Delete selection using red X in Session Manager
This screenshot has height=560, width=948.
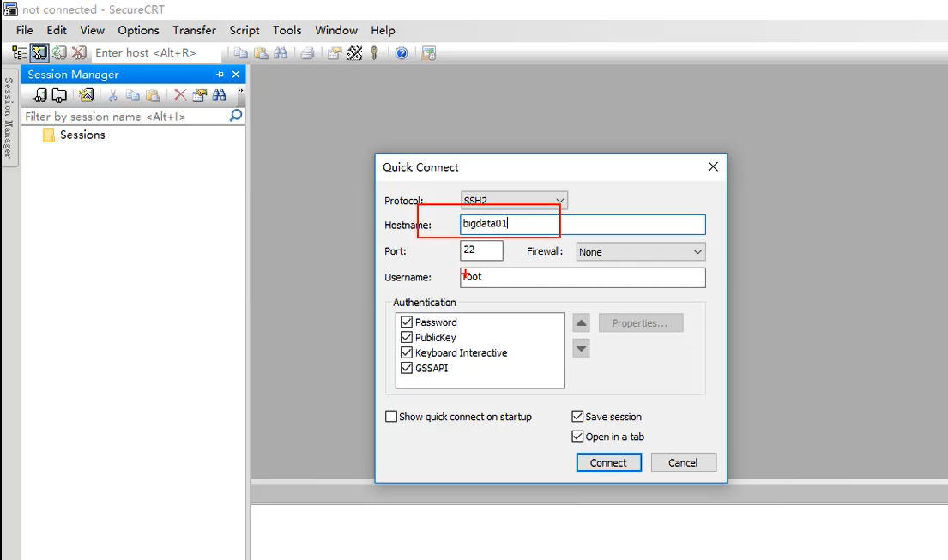[x=178, y=94]
